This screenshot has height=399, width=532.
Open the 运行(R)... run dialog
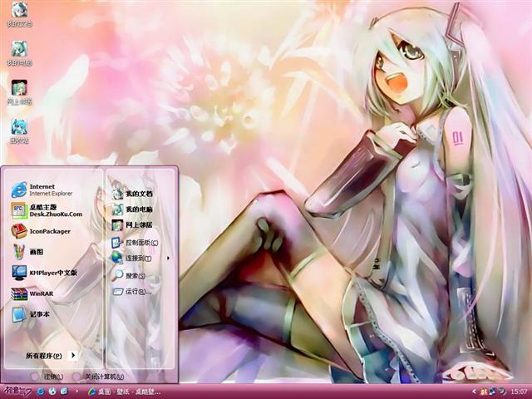pyautogui.click(x=132, y=292)
